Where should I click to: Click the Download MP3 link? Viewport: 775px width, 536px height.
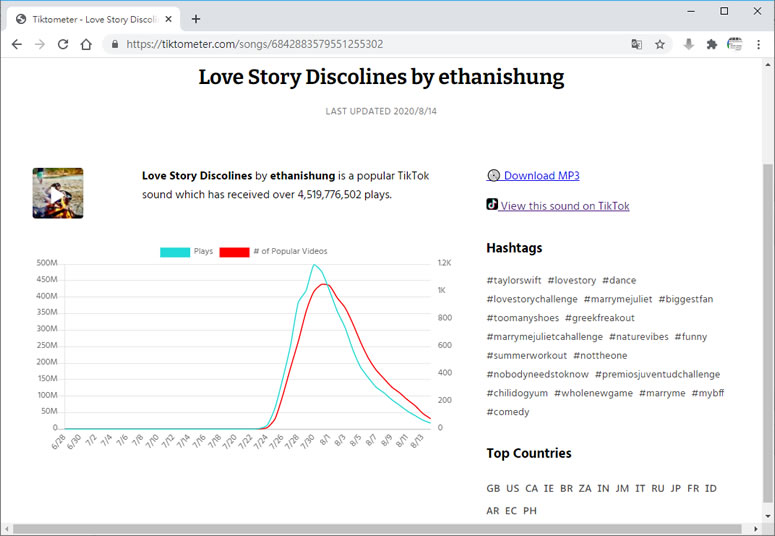click(540, 176)
